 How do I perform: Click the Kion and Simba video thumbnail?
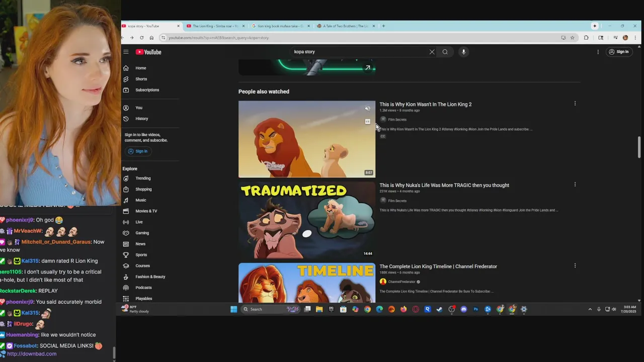click(307, 139)
